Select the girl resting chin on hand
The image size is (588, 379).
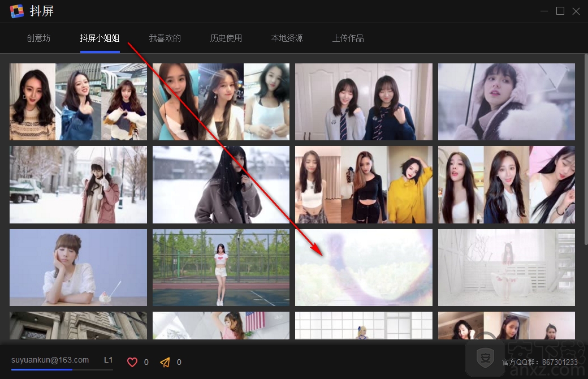tap(79, 268)
